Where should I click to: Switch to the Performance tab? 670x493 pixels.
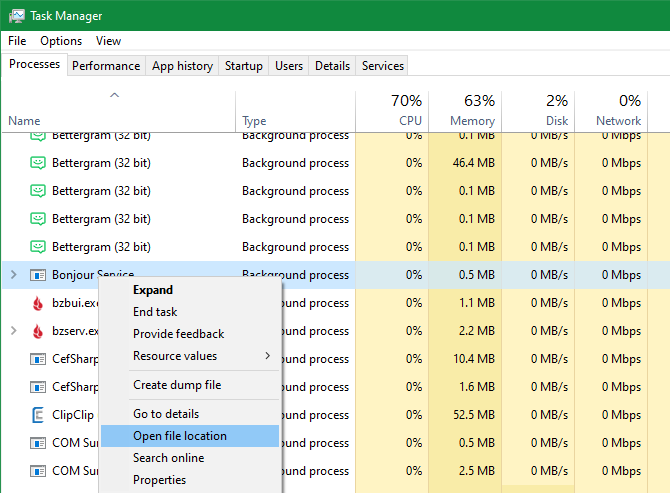(105, 66)
